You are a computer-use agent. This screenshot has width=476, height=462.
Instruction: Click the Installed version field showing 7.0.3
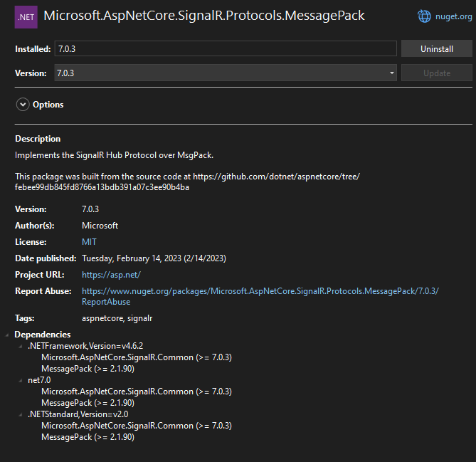[226, 48]
